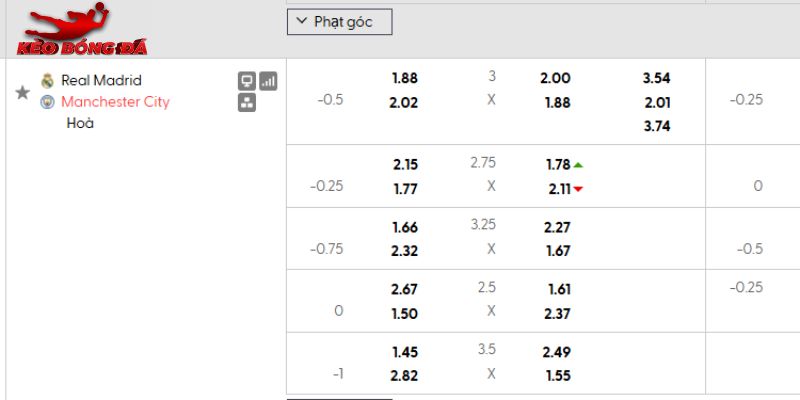Click the favorite star for the match
Viewport: 800px width, 400px height.
coord(22,92)
